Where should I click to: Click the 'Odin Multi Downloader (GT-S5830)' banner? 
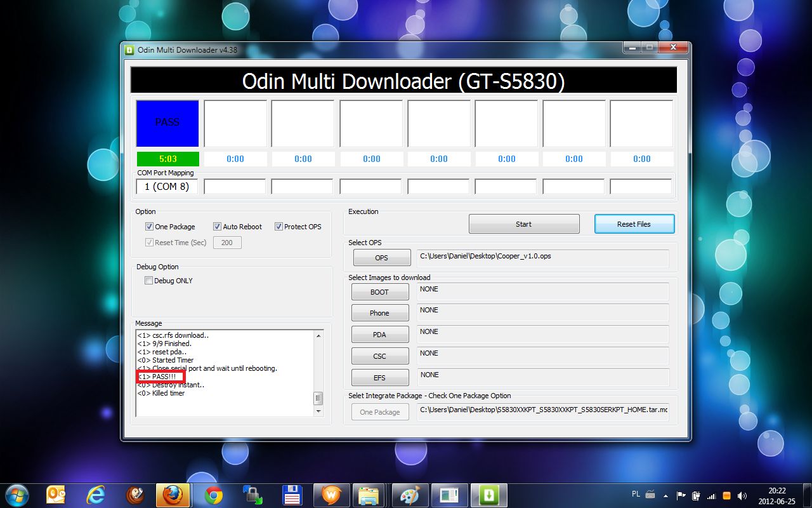(403, 81)
